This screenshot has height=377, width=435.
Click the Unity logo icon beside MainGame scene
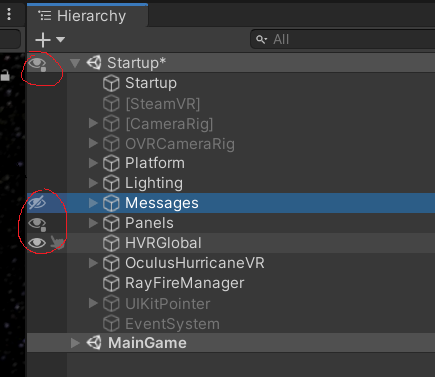(94, 343)
